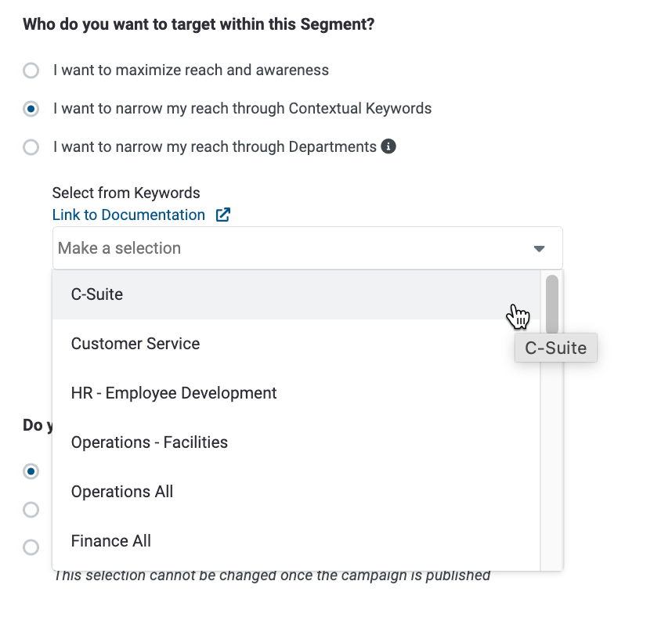Select the second radio button in lower section
This screenshot has height=617, width=672.
[x=31, y=510]
